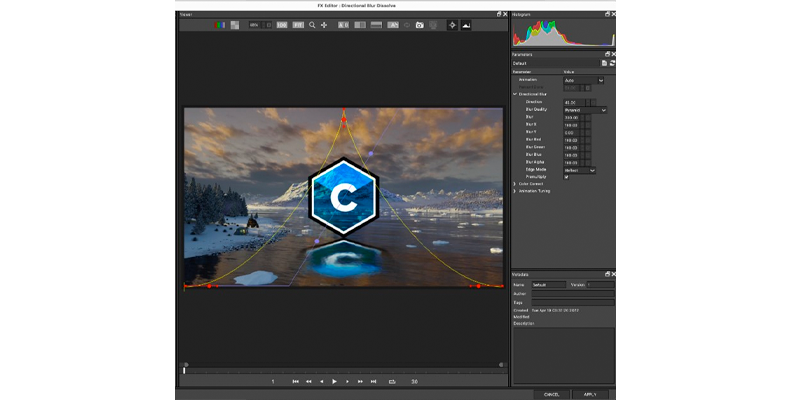
Task: Toggle the on-screen crosshair controls icon
Action: click(x=452, y=25)
